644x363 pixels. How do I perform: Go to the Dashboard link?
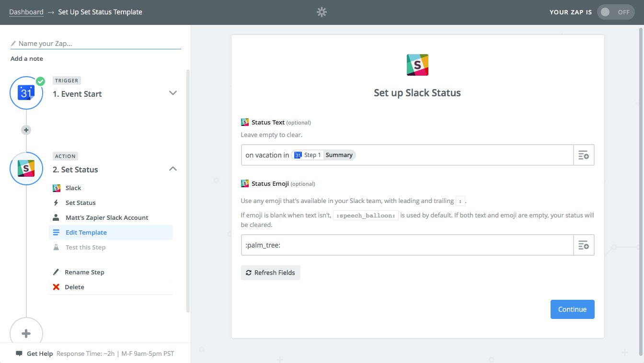coord(26,12)
